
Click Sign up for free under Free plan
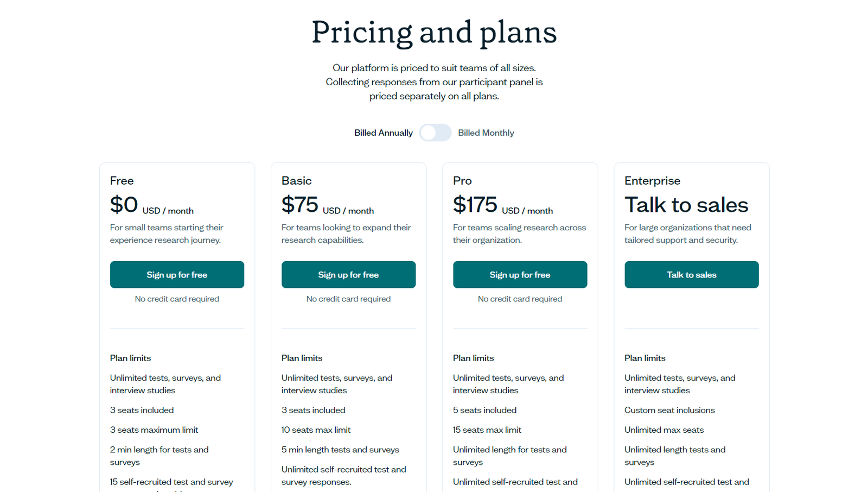point(177,275)
